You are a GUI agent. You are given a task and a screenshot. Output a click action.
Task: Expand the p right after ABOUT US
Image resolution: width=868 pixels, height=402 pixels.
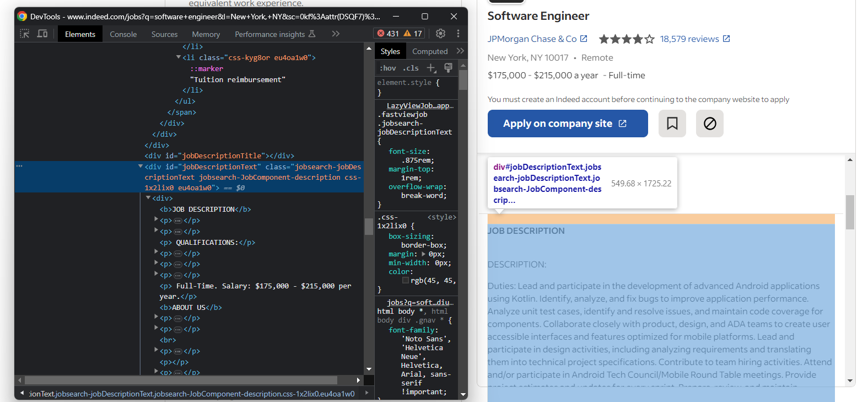[x=157, y=317]
